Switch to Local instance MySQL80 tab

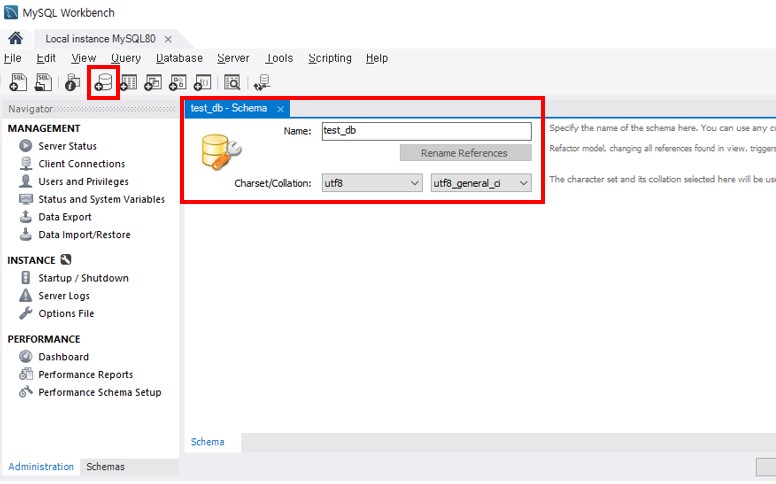100,39
